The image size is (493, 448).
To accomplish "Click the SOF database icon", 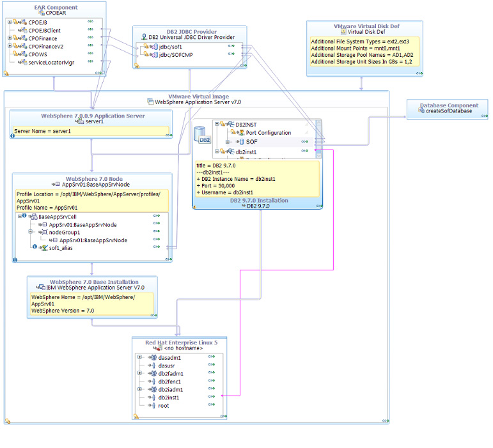I will pos(242,142).
